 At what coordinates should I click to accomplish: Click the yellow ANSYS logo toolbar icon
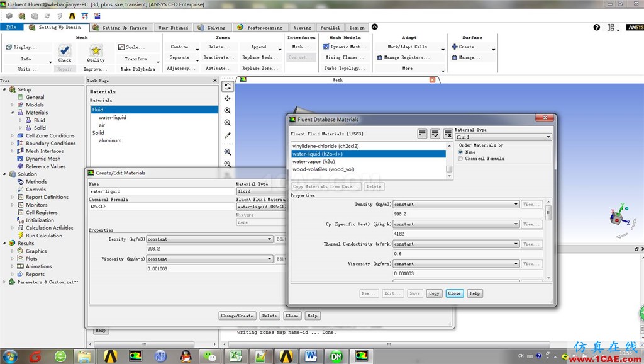pyautogui.click(x=72, y=16)
